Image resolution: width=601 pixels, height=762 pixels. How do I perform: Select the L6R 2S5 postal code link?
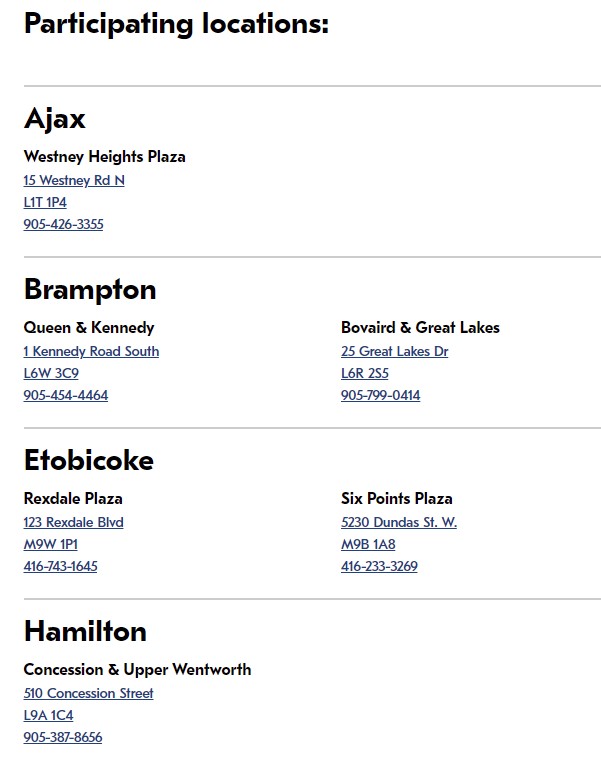pyautogui.click(x=365, y=373)
